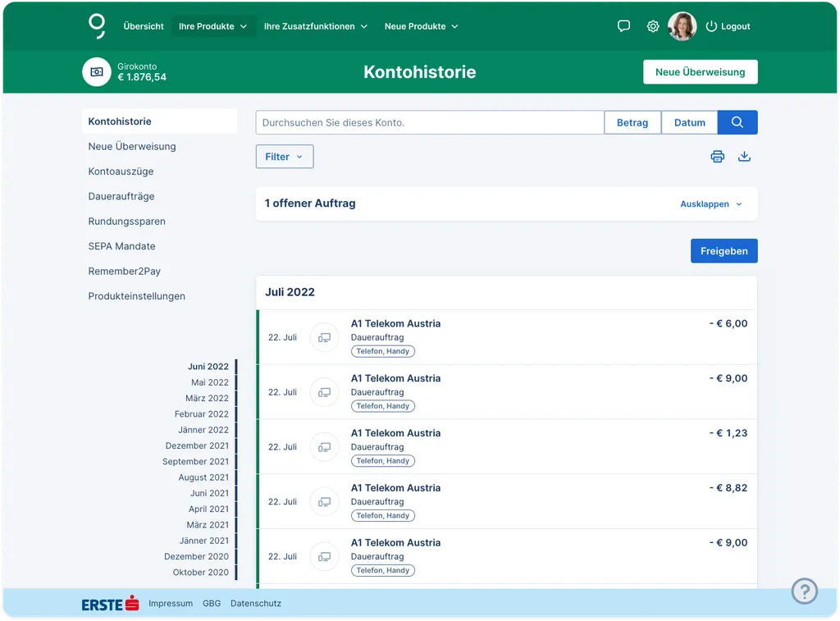Image resolution: width=840 pixels, height=621 pixels.
Task: Click the Datum search option button
Action: click(689, 122)
